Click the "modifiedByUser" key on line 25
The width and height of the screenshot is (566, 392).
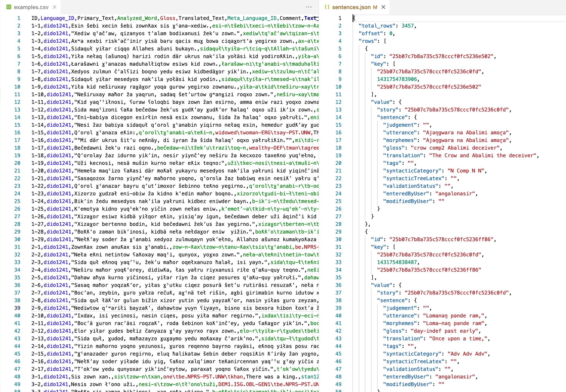point(407,201)
